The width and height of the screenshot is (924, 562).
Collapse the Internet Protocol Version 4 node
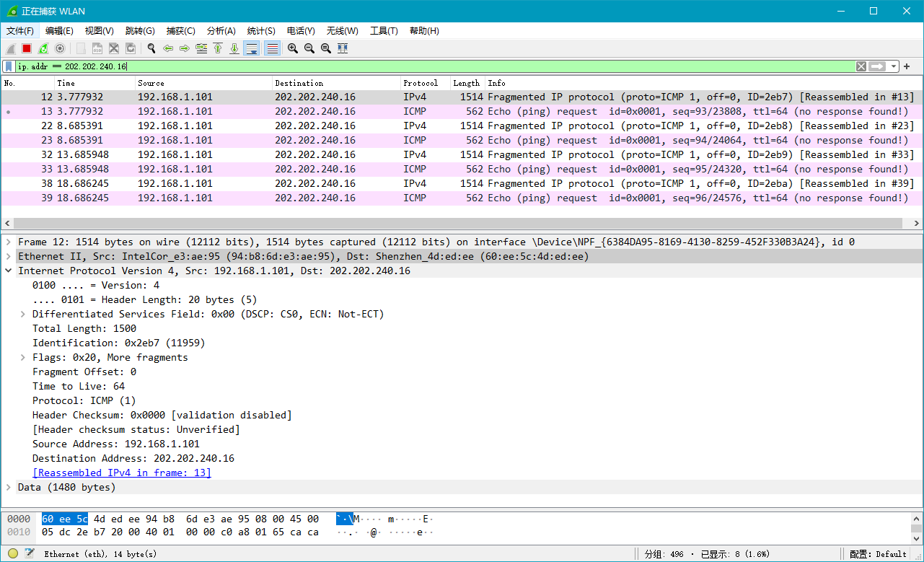pos(9,271)
